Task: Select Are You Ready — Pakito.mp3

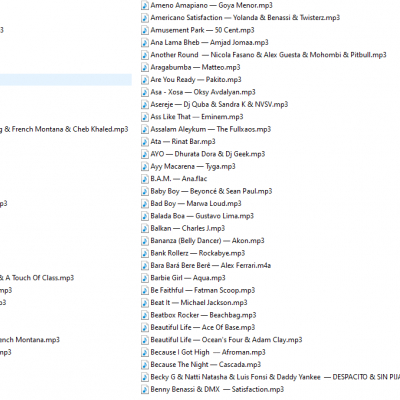Action: click(196, 80)
